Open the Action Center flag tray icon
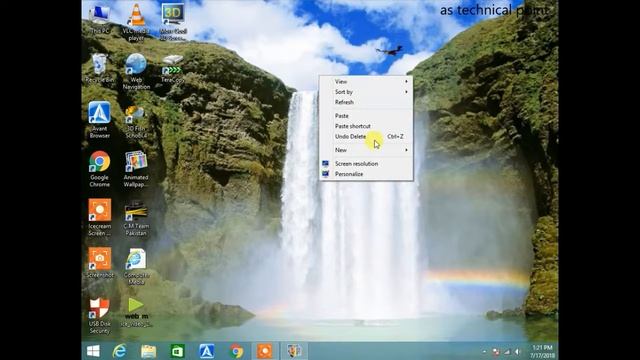 pyautogui.click(x=496, y=351)
